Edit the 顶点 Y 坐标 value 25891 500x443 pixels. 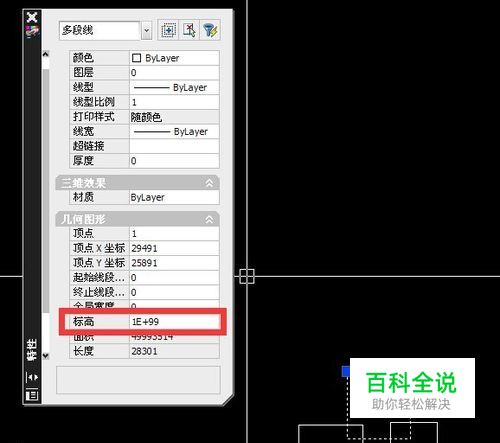[174, 263]
